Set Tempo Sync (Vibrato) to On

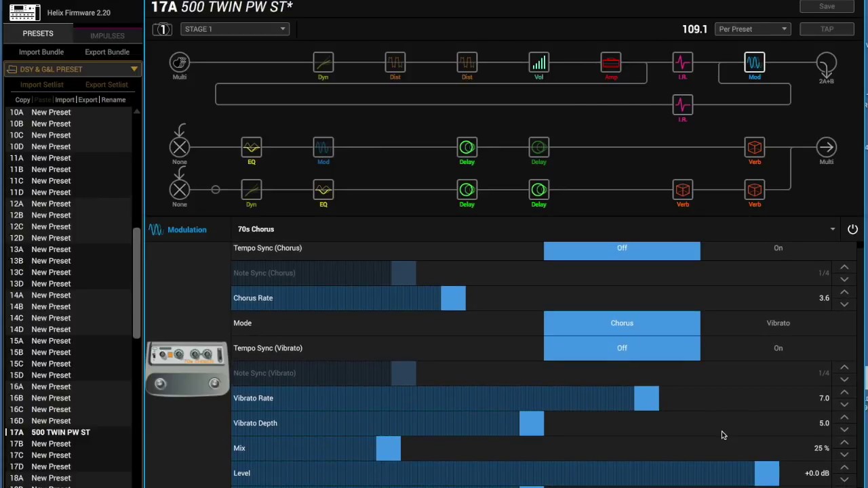tap(778, 348)
